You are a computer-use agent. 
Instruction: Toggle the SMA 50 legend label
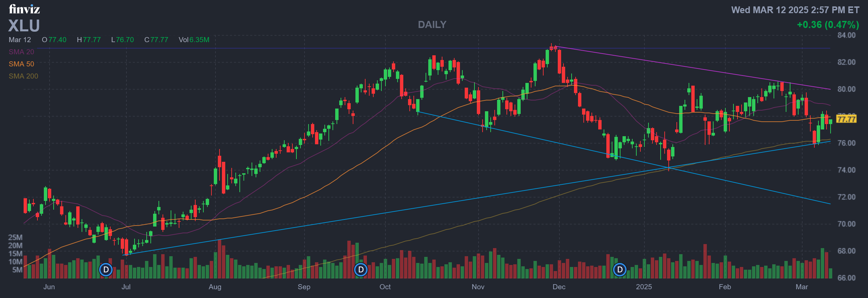21,64
